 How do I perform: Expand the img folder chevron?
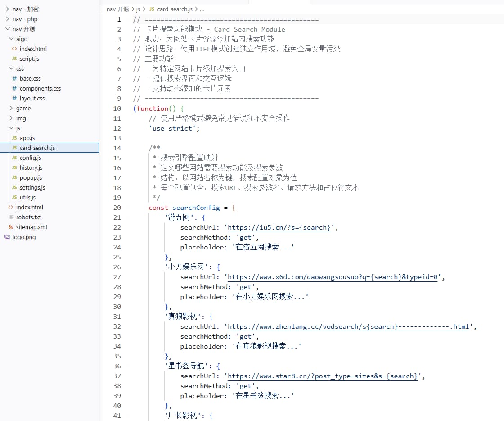[x=11, y=118]
